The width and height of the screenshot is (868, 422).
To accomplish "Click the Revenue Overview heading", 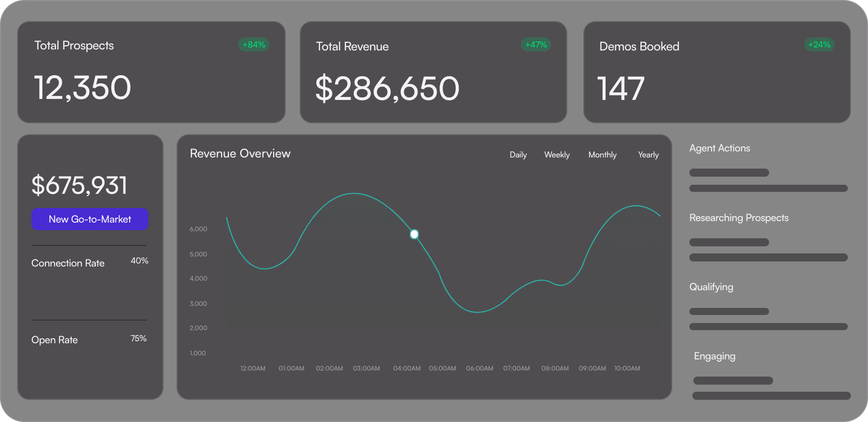I will click(x=240, y=153).
